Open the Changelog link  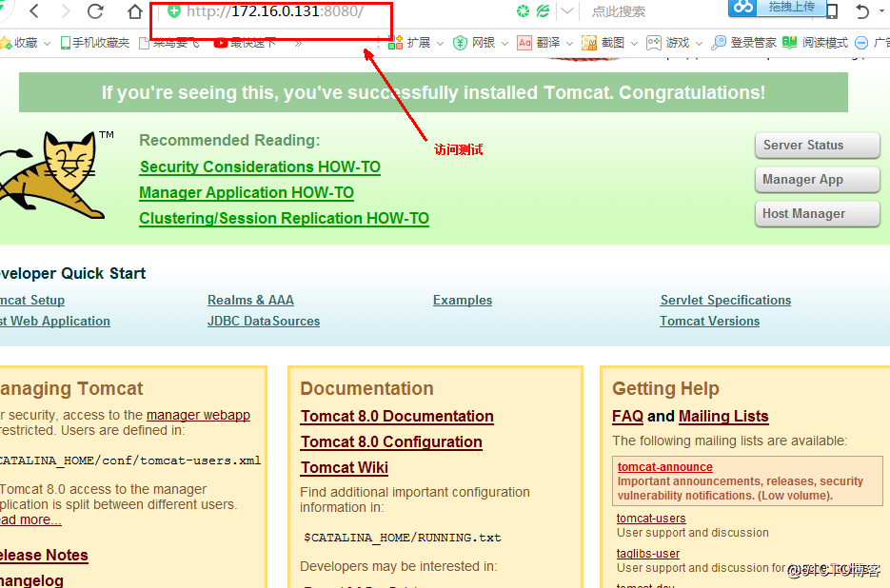click(x=31, y=580)
